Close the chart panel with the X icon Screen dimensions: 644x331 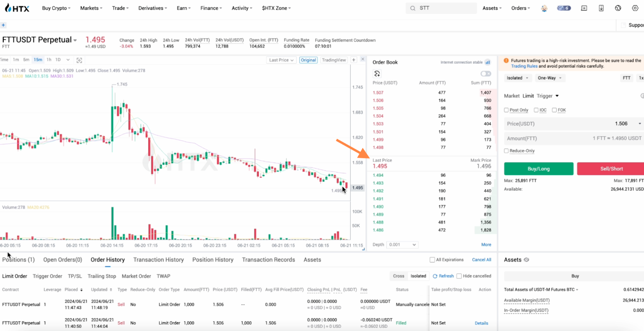pos(363,59)
